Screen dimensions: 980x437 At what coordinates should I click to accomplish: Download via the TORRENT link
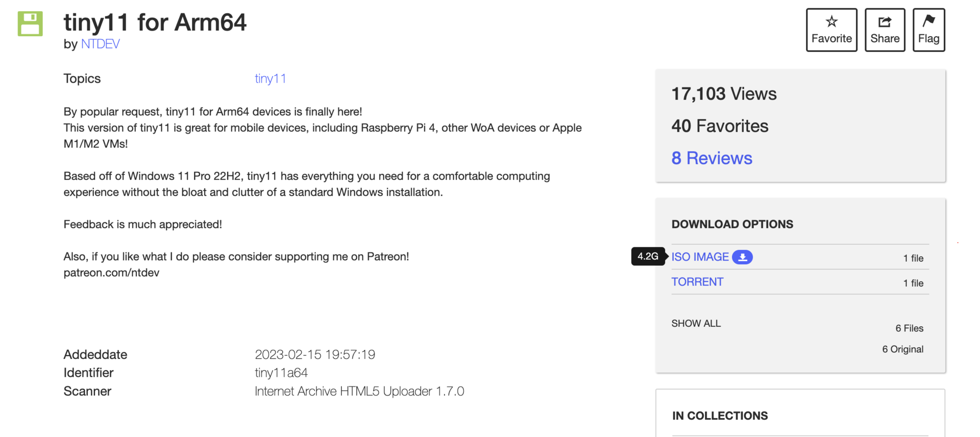pos(697,282)
